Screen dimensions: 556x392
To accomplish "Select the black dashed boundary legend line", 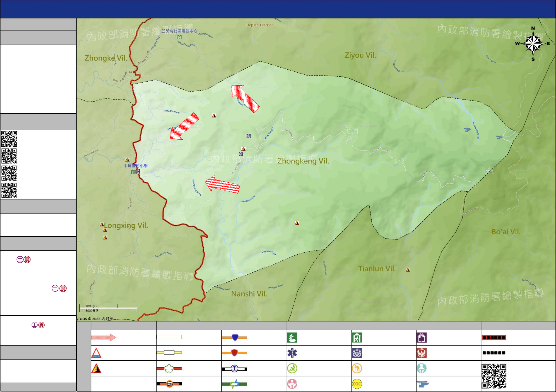I will 494,353.
